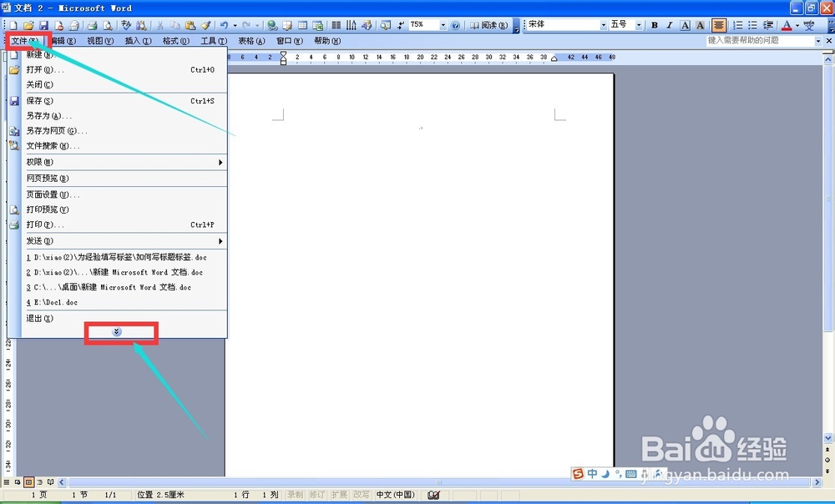Click the Columns toolbar icon
Image resolution: width=835 pixels, height=504 pixels.
tap(337, 25)
